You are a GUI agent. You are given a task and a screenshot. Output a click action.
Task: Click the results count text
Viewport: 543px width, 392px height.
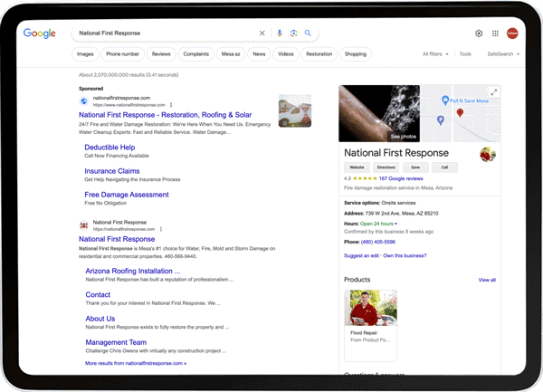(129, 75)
